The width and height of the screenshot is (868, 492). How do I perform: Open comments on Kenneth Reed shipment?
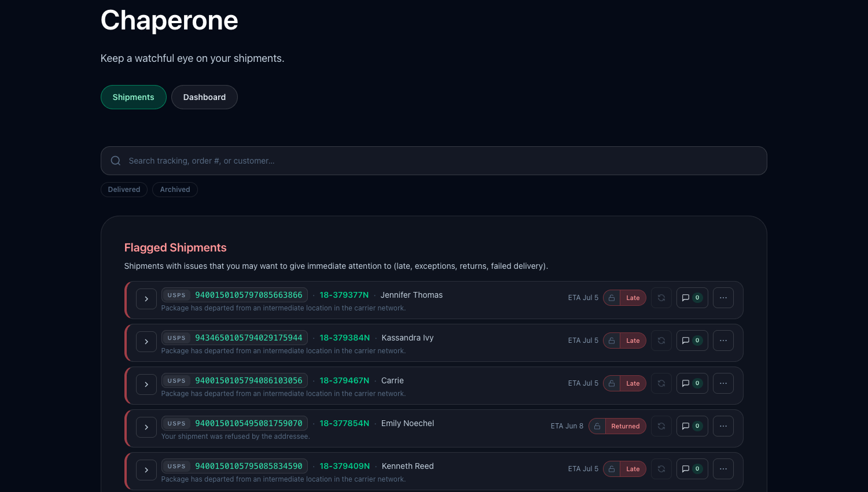692,469
